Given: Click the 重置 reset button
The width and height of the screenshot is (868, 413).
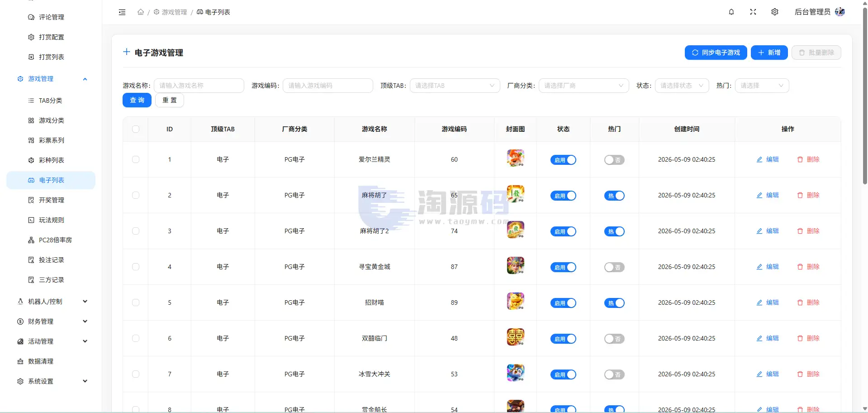Looking at the screenshot, I should pyautogui.click(x=170, y=100).
